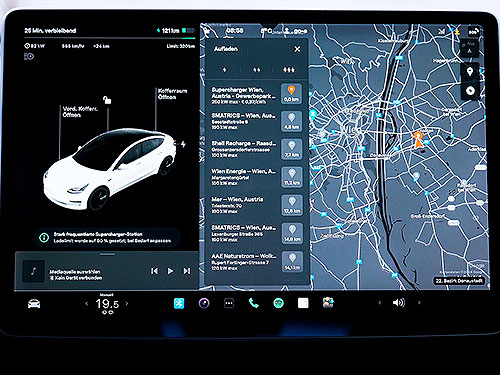
Task: Tap the 06:58 clock display
Action: tap(235, 31)
